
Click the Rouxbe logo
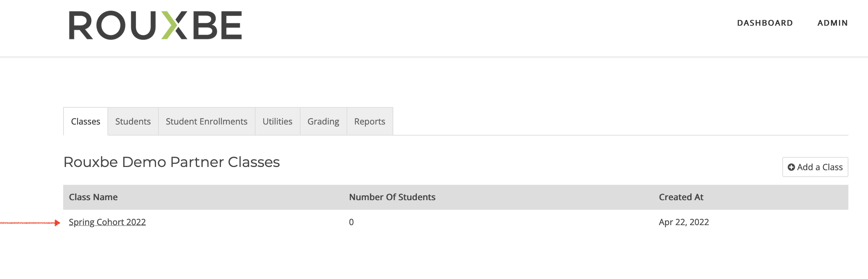155,25
